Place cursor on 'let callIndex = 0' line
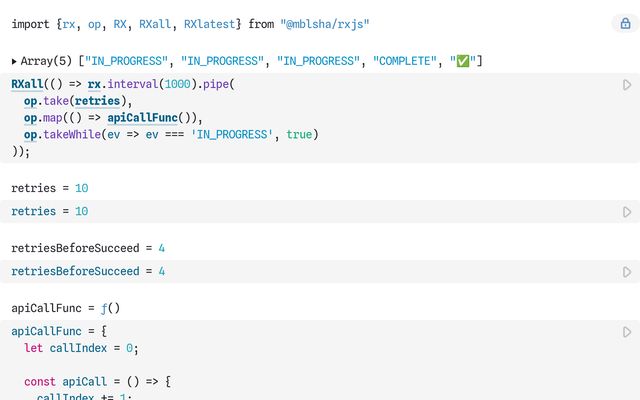Viewport: 640px width, 400px height. click(x=81, y=348)
